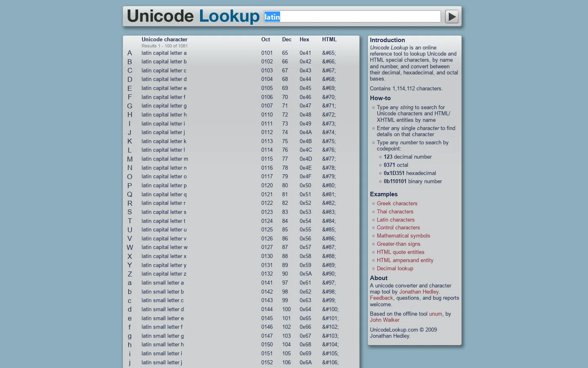
Task: Click '123 decimal number' how-to item
Action: point(408,157)
